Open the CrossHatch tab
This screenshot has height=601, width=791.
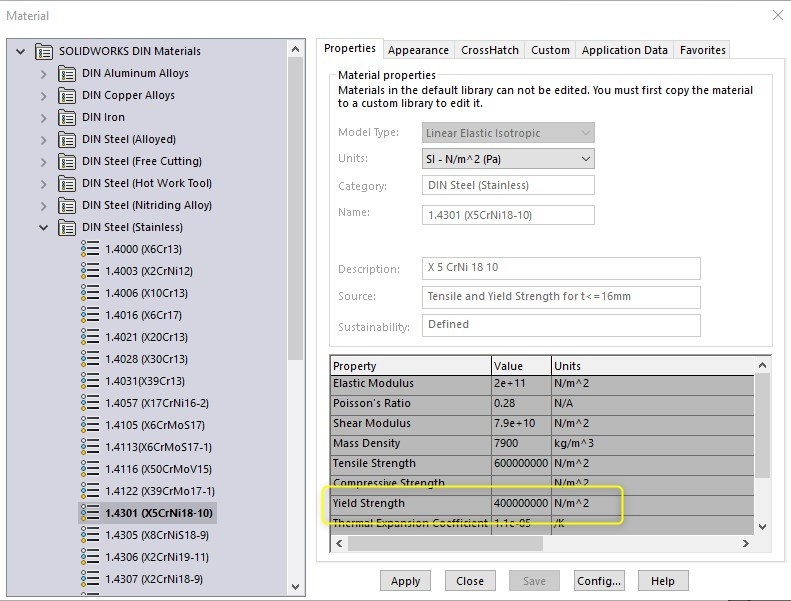(490, 50)
